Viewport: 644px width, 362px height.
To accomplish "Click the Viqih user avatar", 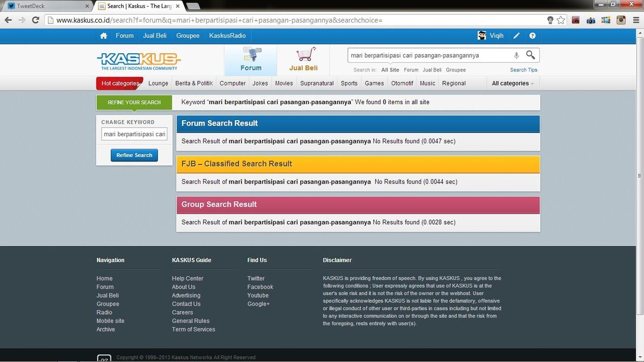I will [482, 35].
